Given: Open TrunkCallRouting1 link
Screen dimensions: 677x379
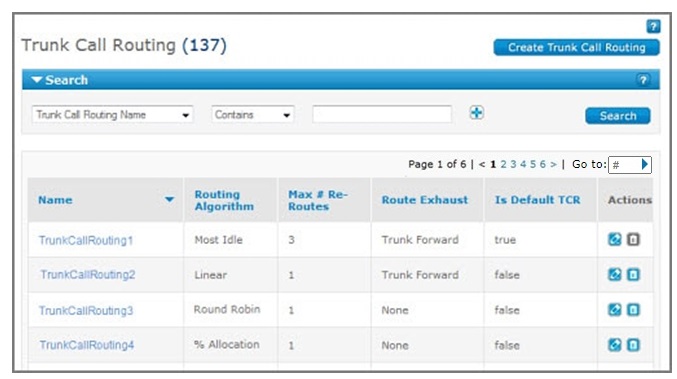Looking at the screenshot, I should click(x=86, y=240).
